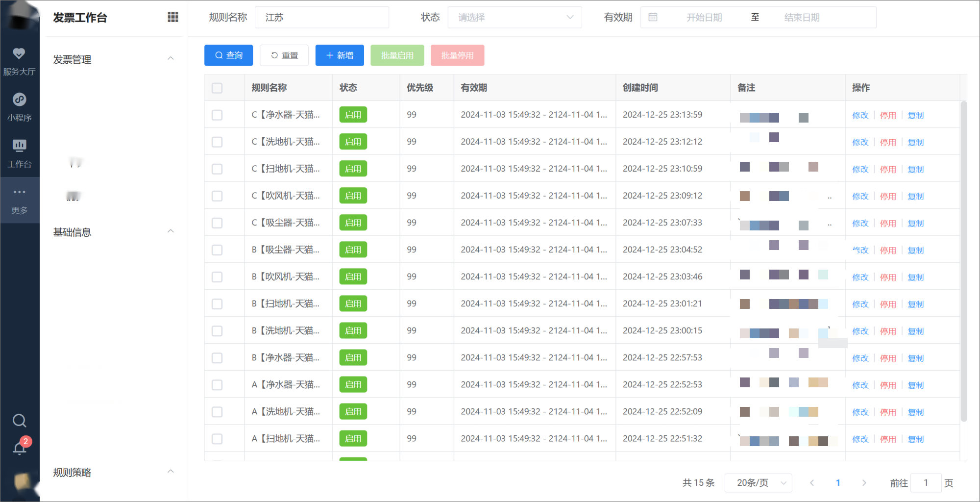Viewport: 980px width, 502px height.
Task: Click the 规则名称 input containing 江苏
Action: coord(322,17)
